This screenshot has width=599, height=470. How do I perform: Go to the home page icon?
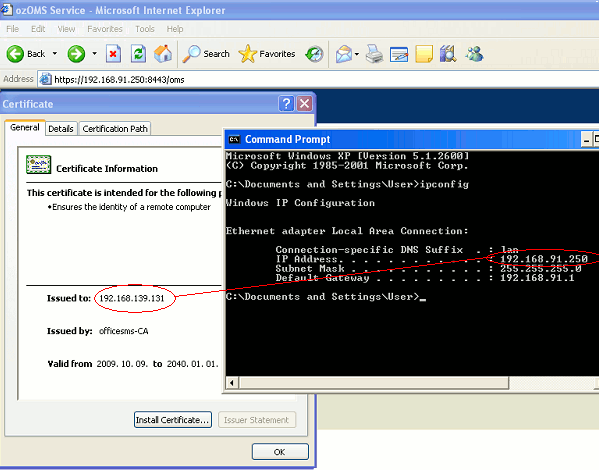point(163,54)
